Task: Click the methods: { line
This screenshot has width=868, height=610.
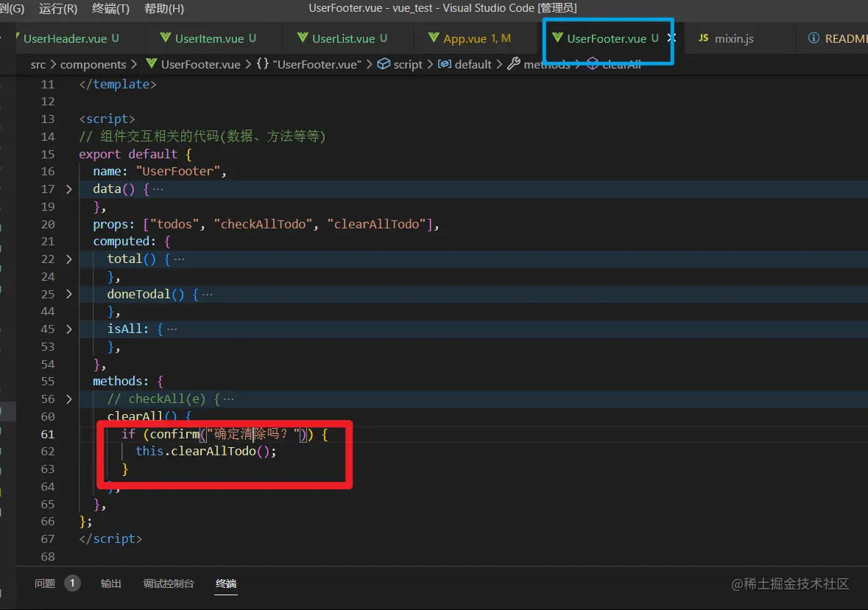Action: pyautogui.click(x=128, y=381)
